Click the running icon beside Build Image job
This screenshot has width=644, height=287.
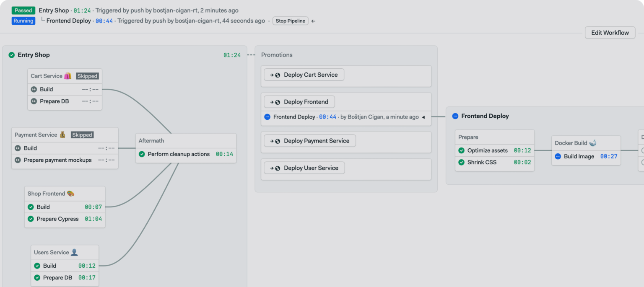(558, 156)
